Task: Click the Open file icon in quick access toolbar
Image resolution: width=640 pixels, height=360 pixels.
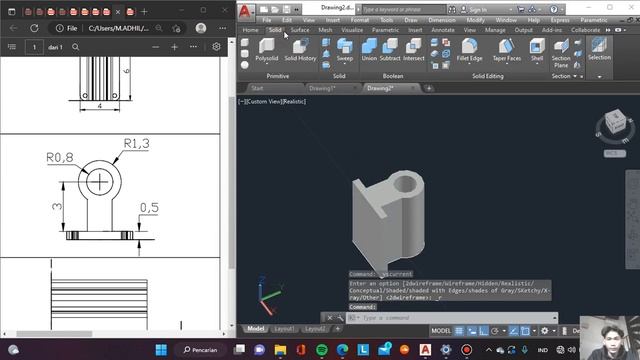Action: point(275,9)
